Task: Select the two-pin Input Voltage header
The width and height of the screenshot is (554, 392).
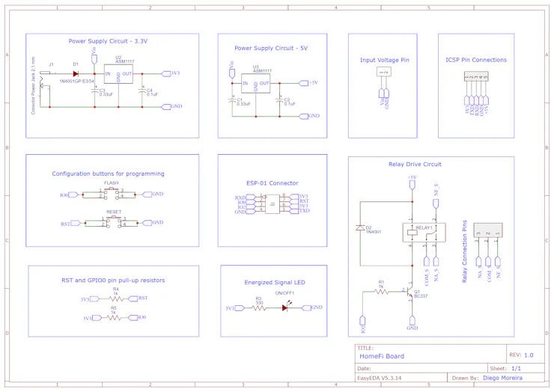Action: (x=384, y=72)
